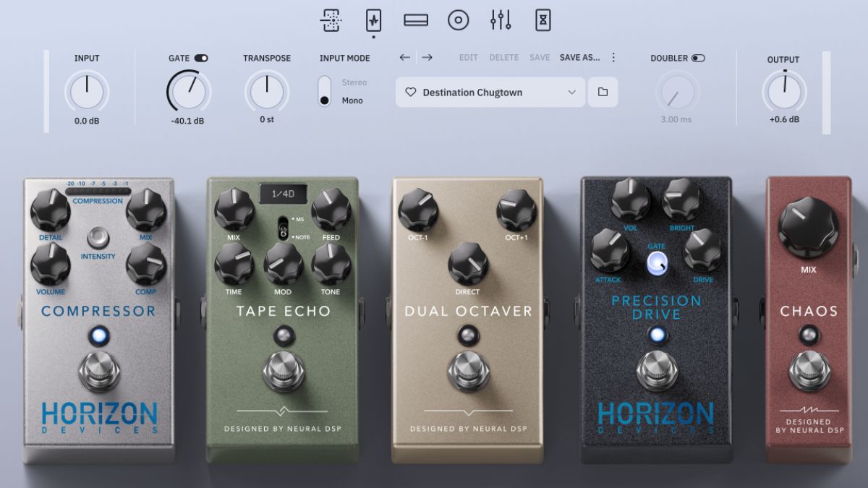Click Compressor VOLUME knob
The width and height of the screenshot is (868, 488).
[51, 264]
